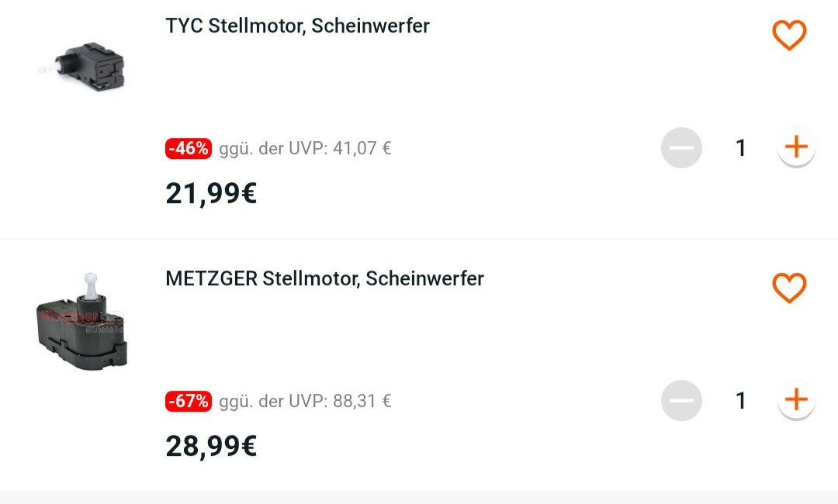This screenshot has height=504, width=838.
Task: Click the divider line between both products
Action: point(419,239)
